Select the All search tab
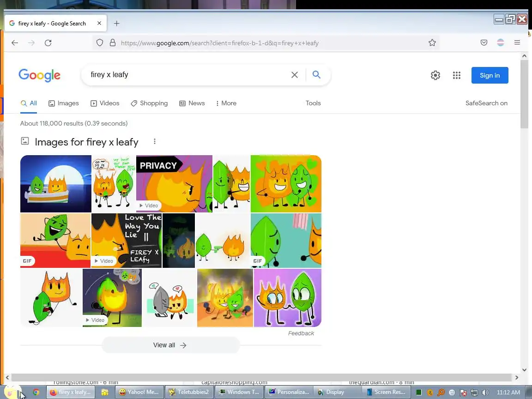 29,103
